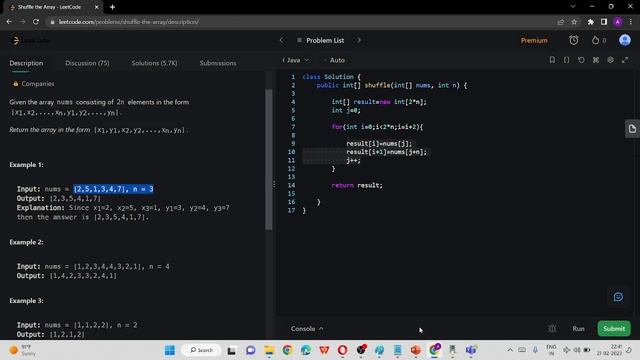640x360 pixels.
Task: Expand the locked Companies section
Action: click(33, 84)
